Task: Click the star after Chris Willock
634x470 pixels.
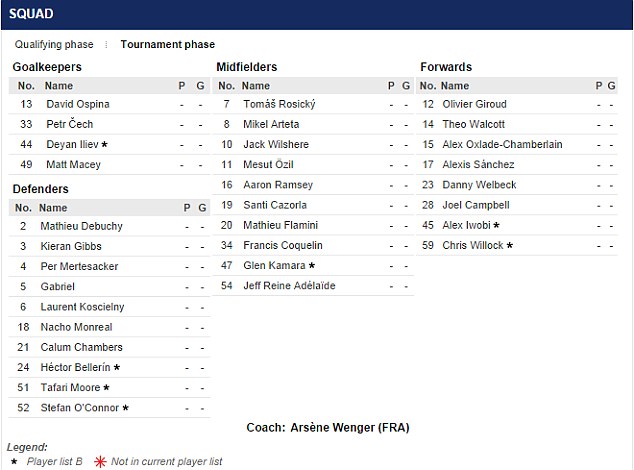Action: point(509,246)
